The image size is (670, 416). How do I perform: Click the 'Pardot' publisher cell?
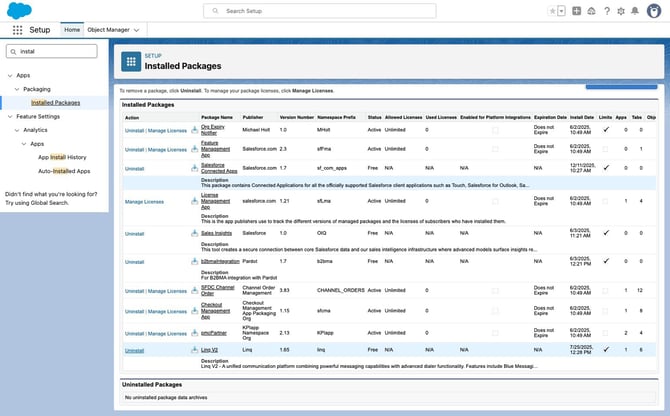[250, 261]
